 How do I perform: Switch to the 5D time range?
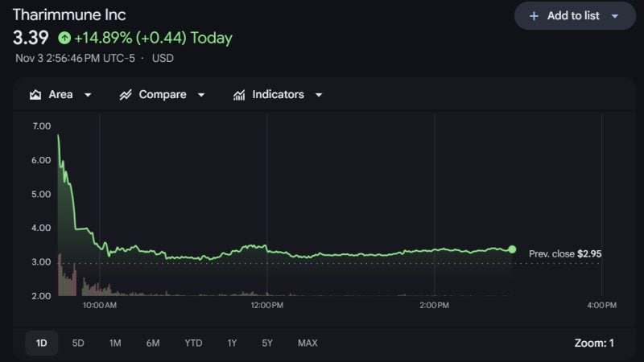pos(78,343)
